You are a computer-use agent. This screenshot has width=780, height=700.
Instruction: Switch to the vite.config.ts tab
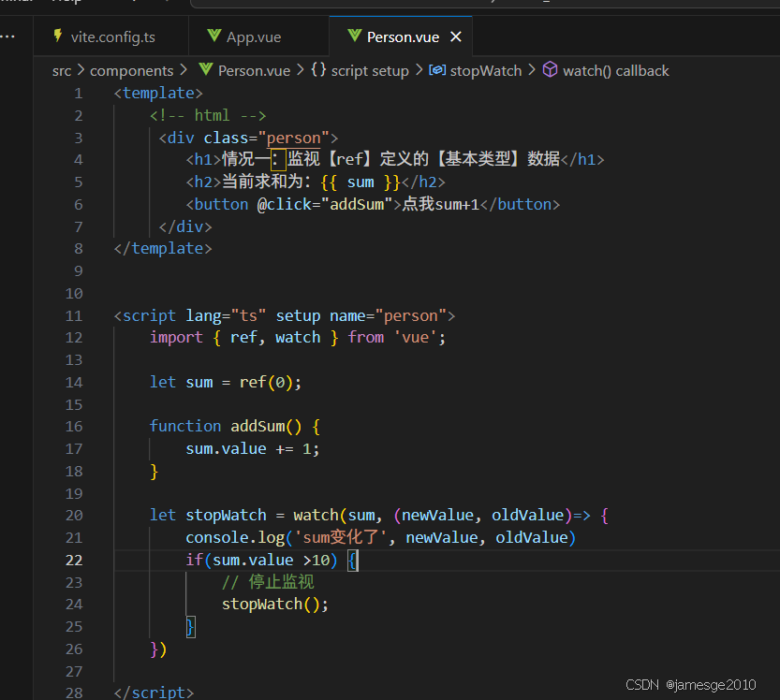tap(110, 36)
